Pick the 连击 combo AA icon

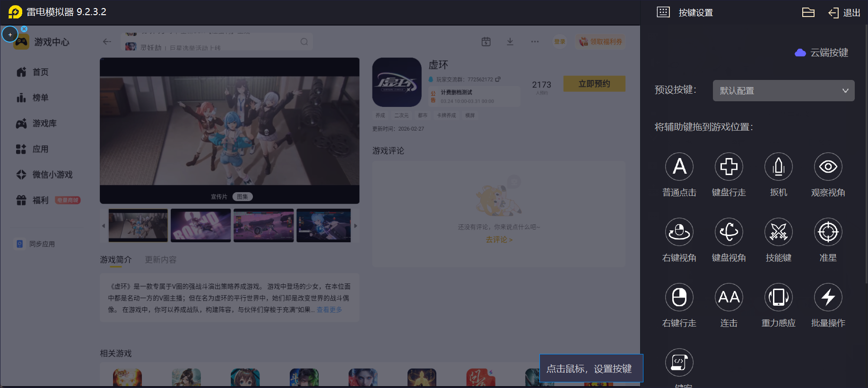point(729,297)
